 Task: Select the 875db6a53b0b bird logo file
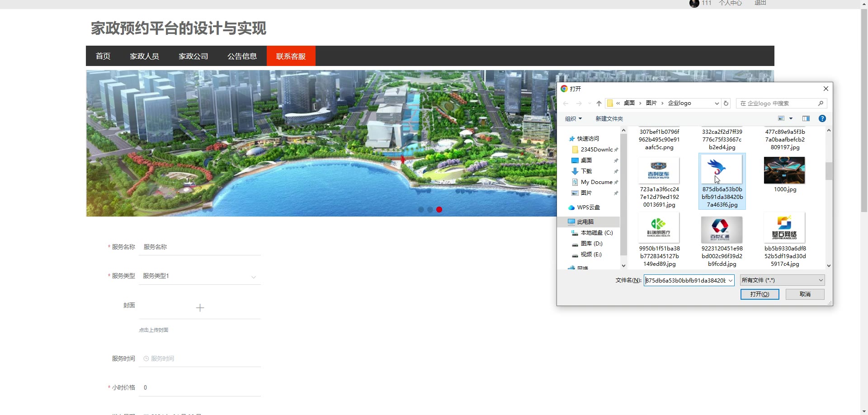point(722,181)
